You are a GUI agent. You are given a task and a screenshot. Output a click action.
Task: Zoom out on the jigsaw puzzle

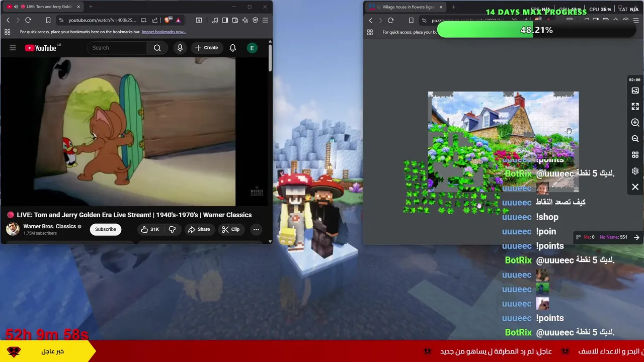coord(635,139)
